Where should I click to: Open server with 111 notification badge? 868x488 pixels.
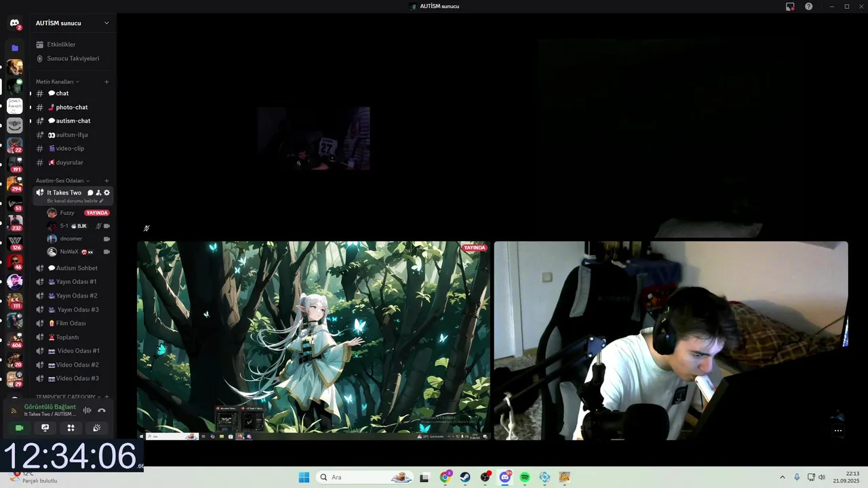[x=14, y=300]
